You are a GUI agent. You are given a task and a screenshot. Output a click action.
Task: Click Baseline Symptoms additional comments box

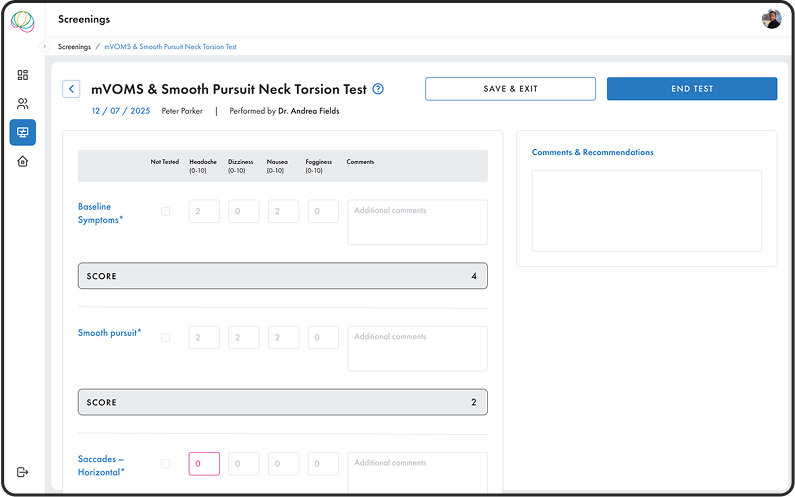[417, 222]
